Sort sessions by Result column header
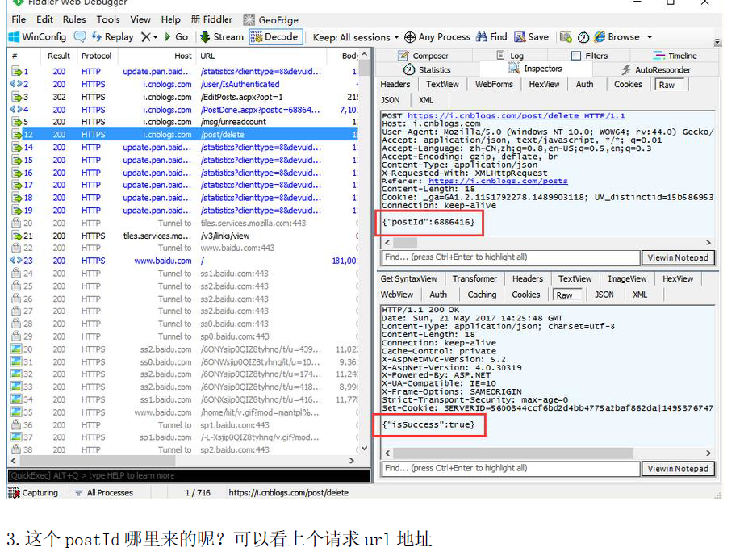The height and width of the screenshot is (560, 744). 59,56
